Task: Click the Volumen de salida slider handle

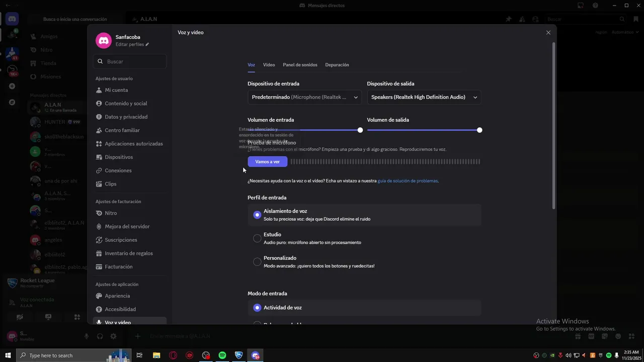Action: [x=479, y=130]
